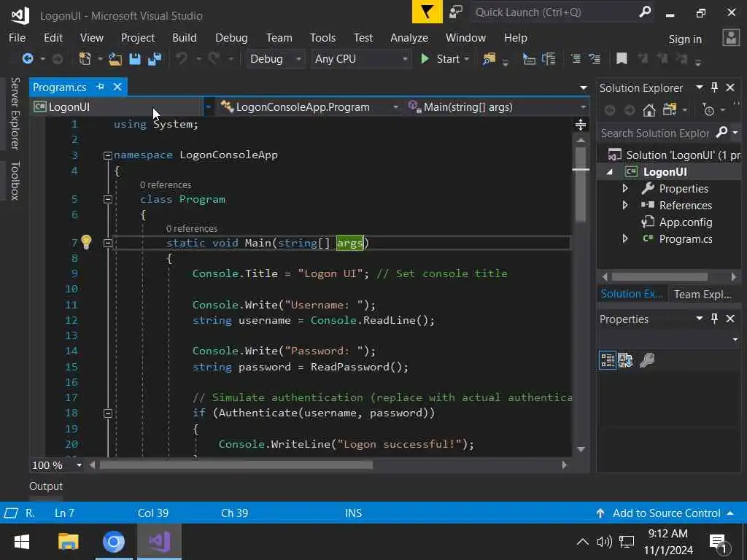Click the Redo arrow icon
Viewport: 747px width, 560px height.
(x=214, y=58)
